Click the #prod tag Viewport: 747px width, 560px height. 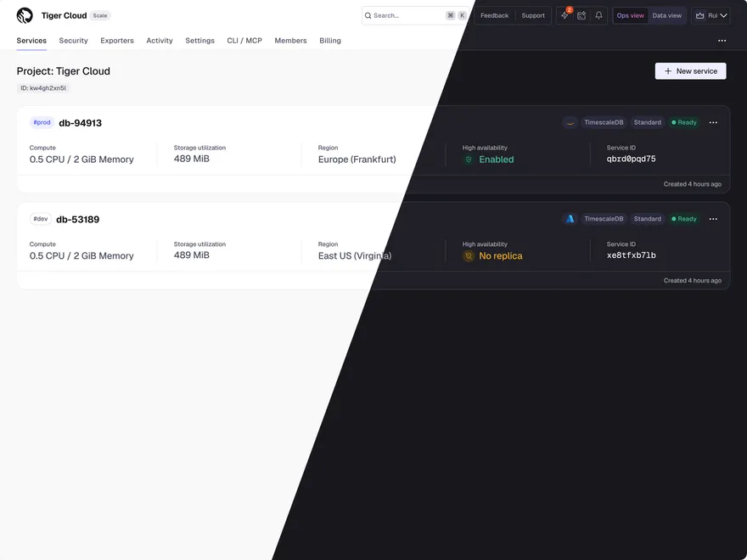click(x=42, y=122)
